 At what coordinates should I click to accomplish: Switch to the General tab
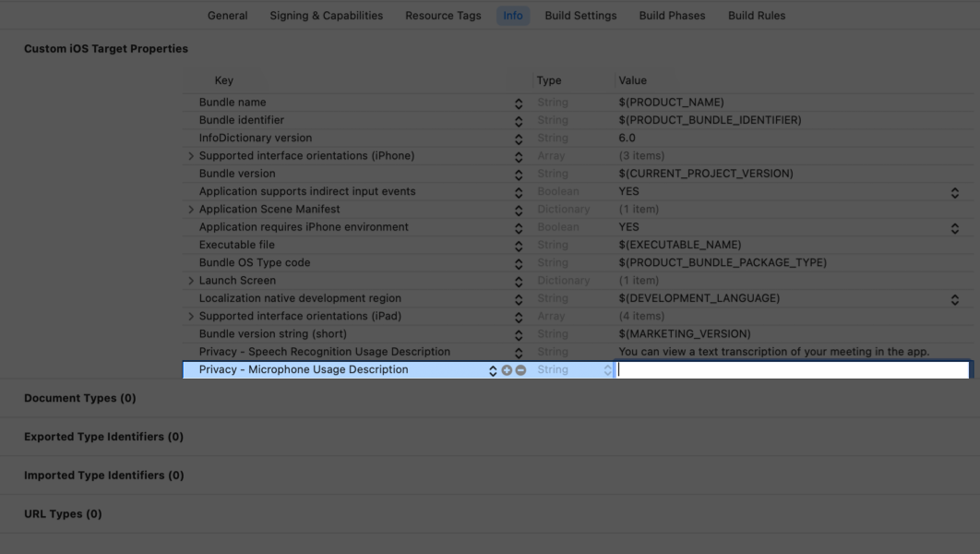coord(227,15)
